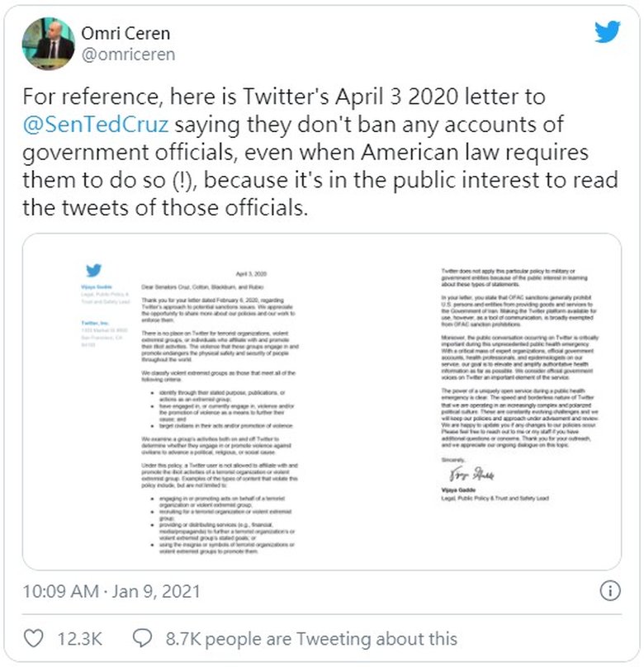Screen dimensions: 644x667
Task: Like the tweet with the heart icon
Action: pyautogui.click(x=35, y=638)
